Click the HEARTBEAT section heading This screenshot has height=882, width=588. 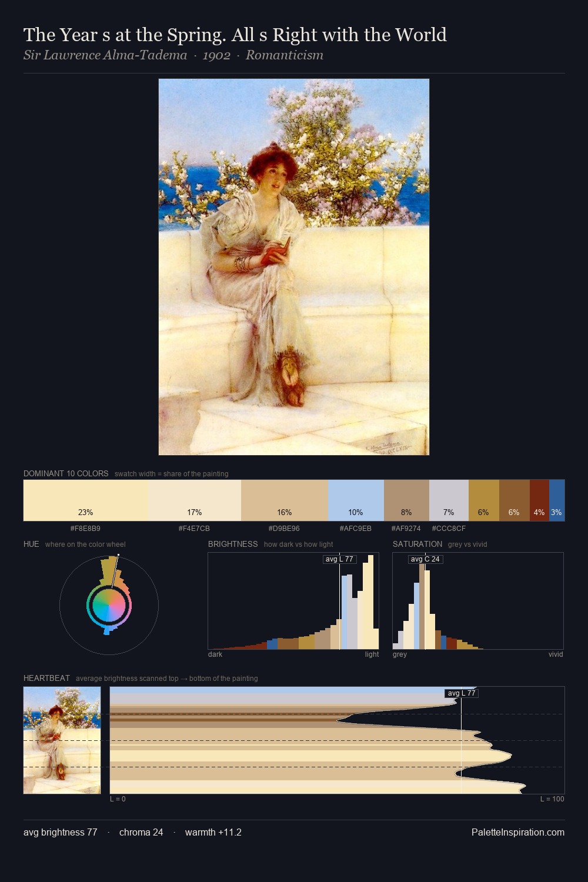46,678
